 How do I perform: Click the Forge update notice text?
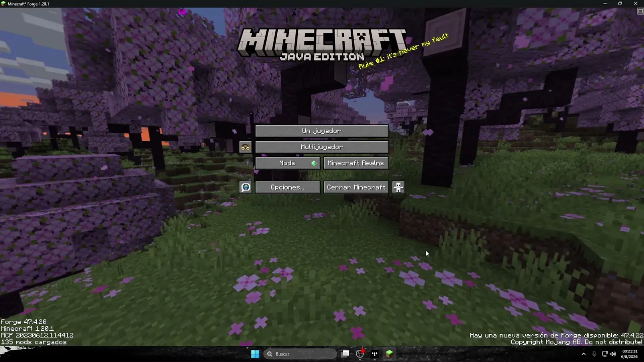click(x=556, y=335)
